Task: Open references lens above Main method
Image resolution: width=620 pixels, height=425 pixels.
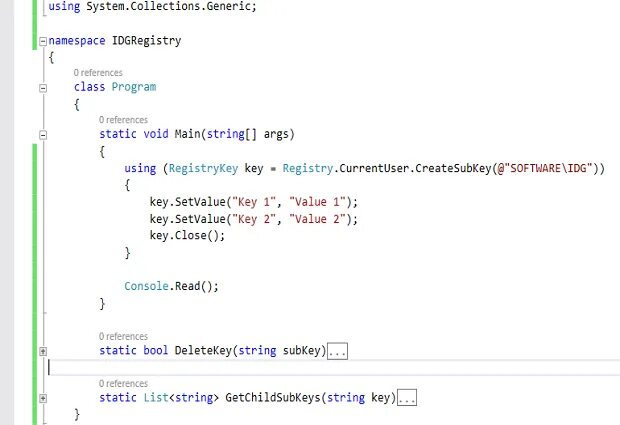Action: coord(123,120)
